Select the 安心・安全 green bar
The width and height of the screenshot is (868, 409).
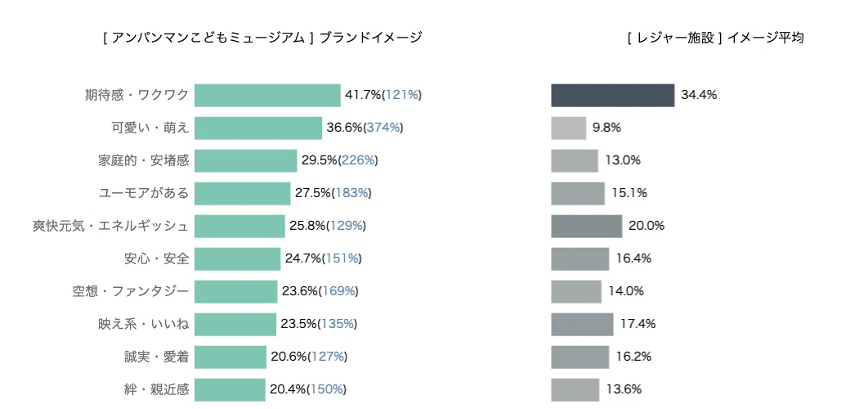[x=238, y=258]
